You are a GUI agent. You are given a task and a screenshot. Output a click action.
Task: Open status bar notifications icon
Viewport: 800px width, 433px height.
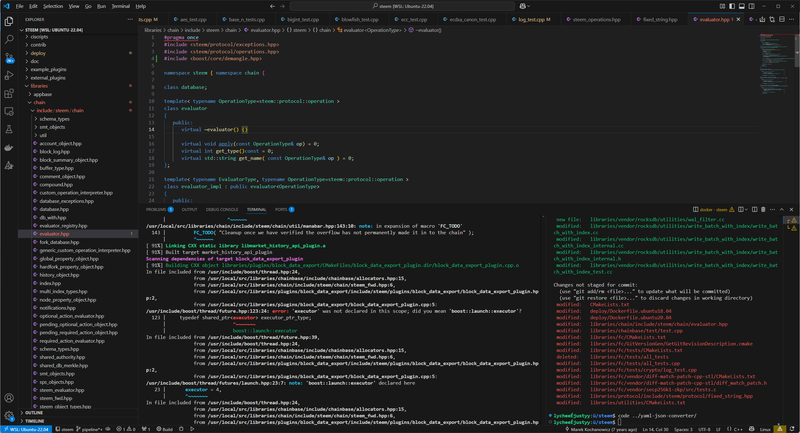(x=792, y=429)
